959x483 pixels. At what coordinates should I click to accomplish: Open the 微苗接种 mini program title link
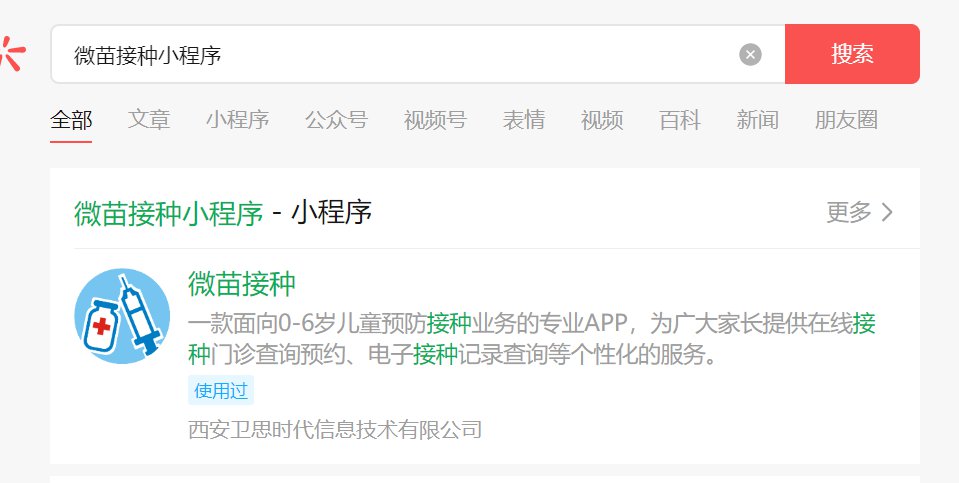(242, 284)
